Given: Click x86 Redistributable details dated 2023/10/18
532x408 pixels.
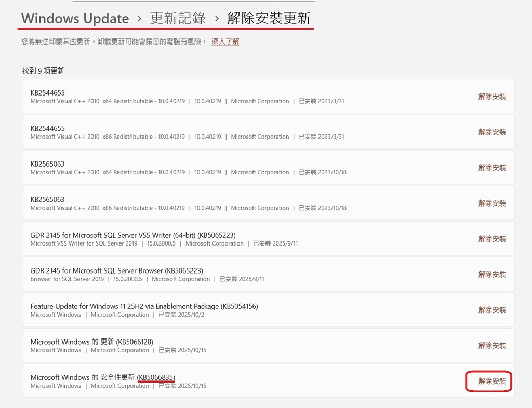Looking at the screenshot, I should [x=188, y=208].
